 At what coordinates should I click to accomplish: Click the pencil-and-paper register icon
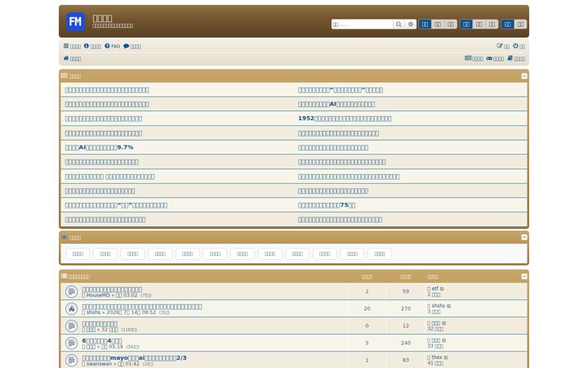[503, 46]
